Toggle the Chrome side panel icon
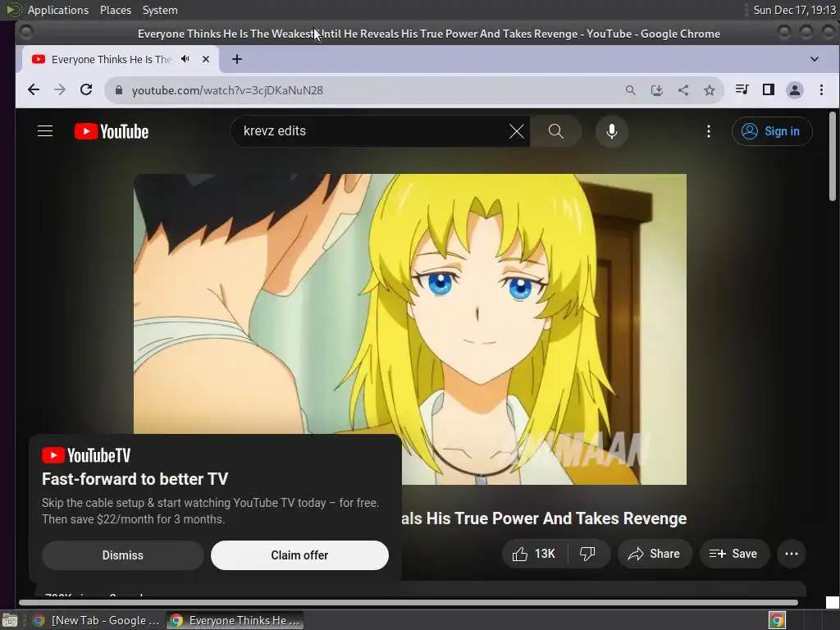The image size is (840, 630). coord(768,89)
